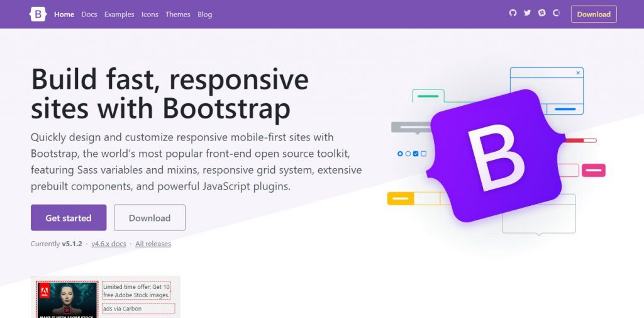Click the outlined Download button beside Get started
Screen dimensions: 644x318
coord(150,218)
